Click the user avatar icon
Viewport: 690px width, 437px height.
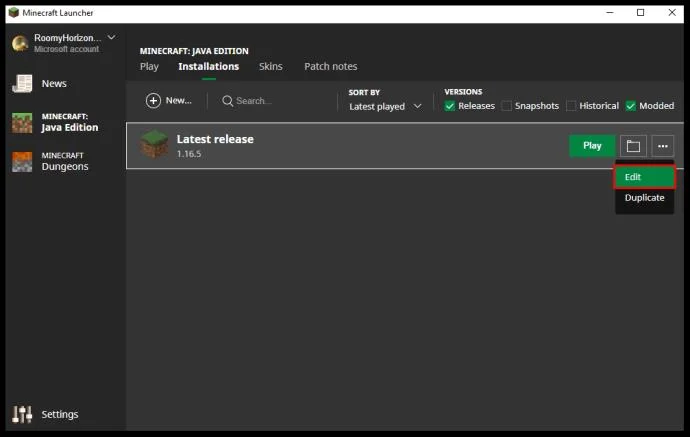point(20,43)
